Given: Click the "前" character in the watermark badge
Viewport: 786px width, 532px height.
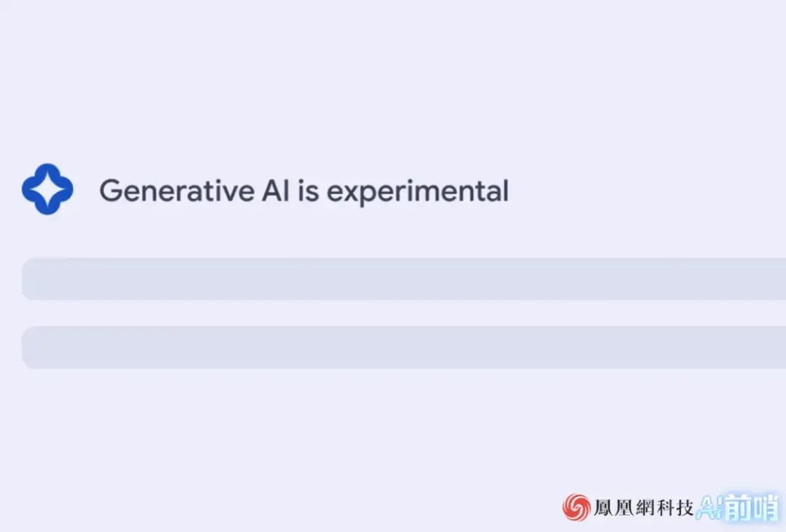Looking at the screenshot, I should click(x=737, y=507).
